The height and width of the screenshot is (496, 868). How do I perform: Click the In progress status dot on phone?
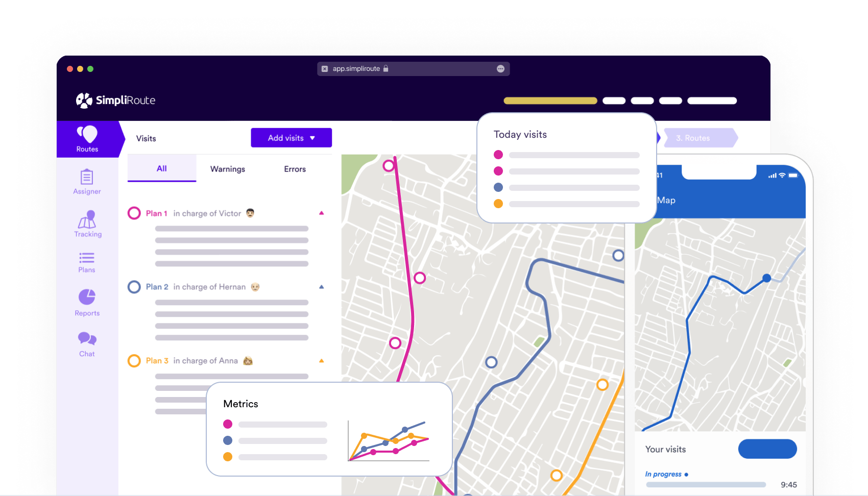pos(686,475)
